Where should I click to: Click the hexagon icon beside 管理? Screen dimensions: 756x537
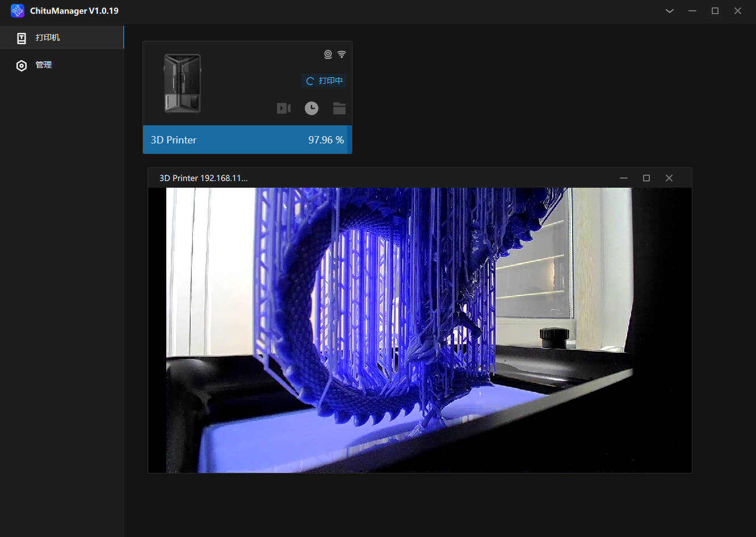coord(22,66)
